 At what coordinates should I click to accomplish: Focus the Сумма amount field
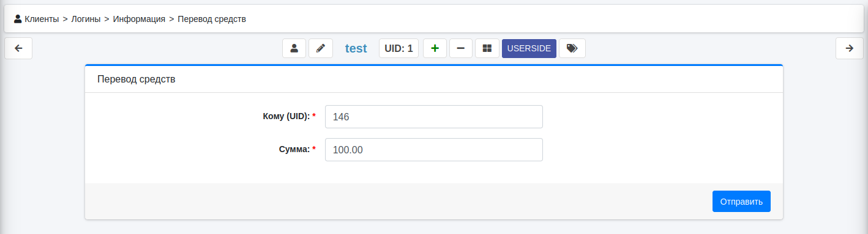(434, 150)
